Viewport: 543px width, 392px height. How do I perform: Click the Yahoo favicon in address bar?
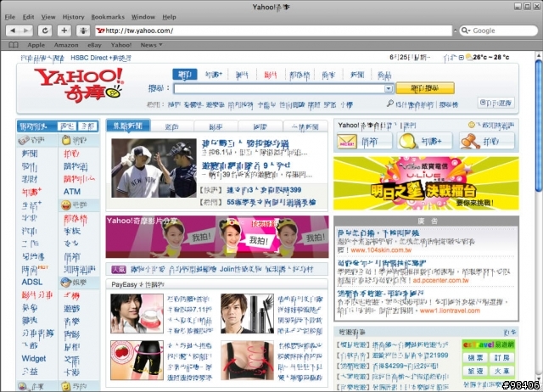pos(100,31)
